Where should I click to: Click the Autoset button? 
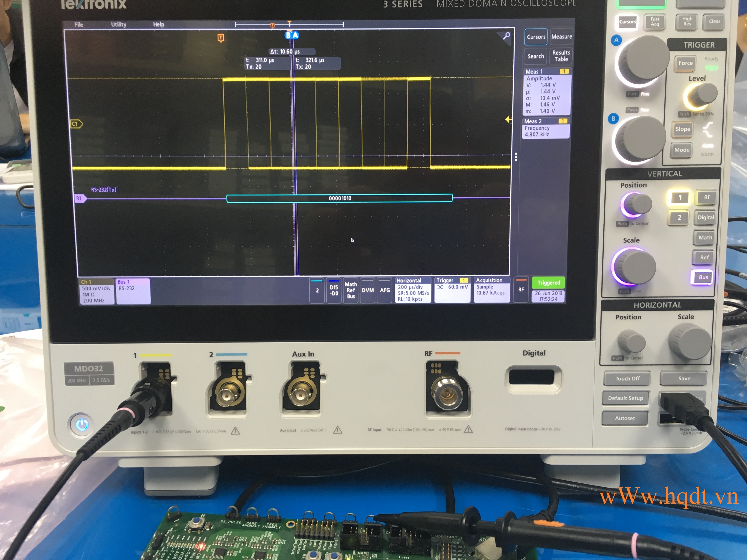tap(625, 418)
